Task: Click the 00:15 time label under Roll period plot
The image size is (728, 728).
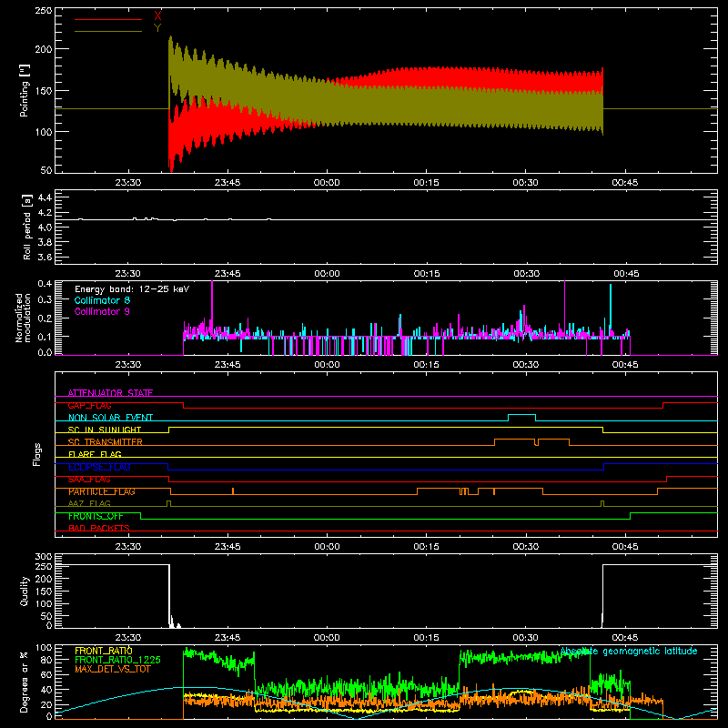Action: (x=427, y=274)
